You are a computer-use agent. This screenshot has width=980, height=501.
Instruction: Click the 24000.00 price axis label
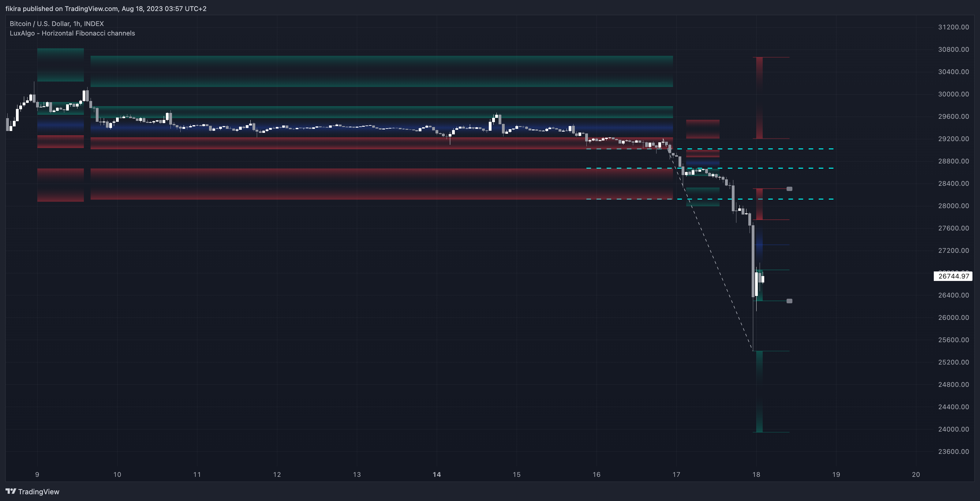pyautogui.click(x=953, y=429)
